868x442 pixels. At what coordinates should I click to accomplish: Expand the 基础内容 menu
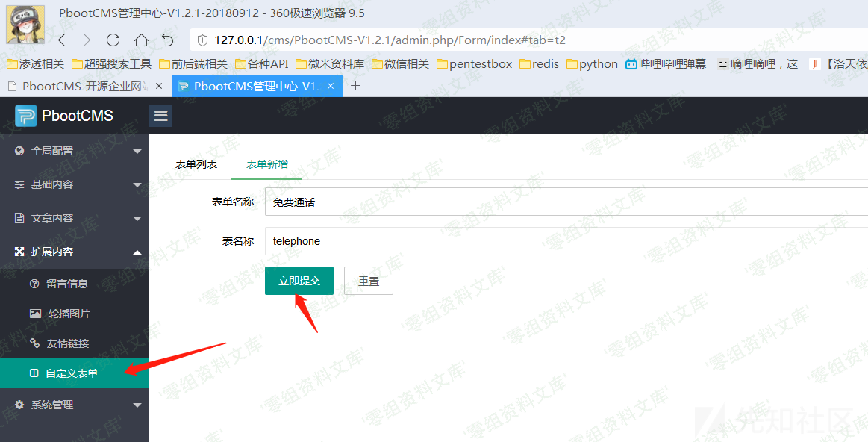click(x=75, y=184)
